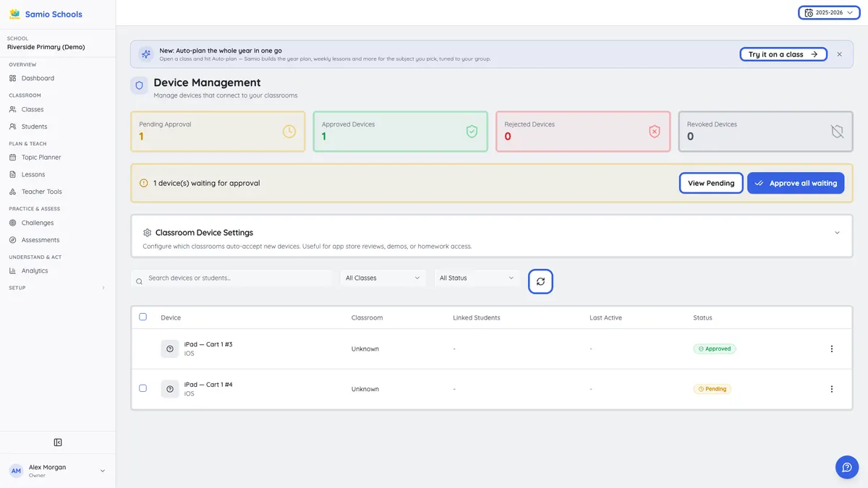The height and width of the screenshot is (488, 868).
Task: Expand the Classroom Device Settings section chevron
Action: coord(837,233)
